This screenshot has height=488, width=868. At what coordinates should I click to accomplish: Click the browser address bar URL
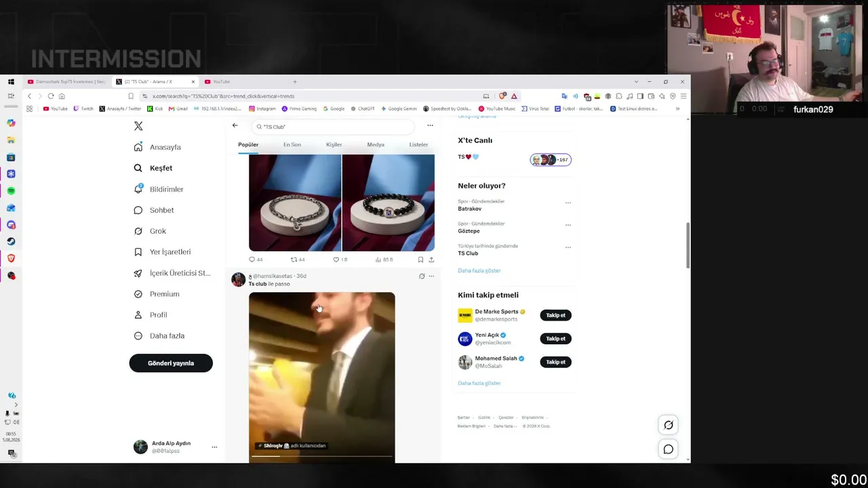click(224, 96)
